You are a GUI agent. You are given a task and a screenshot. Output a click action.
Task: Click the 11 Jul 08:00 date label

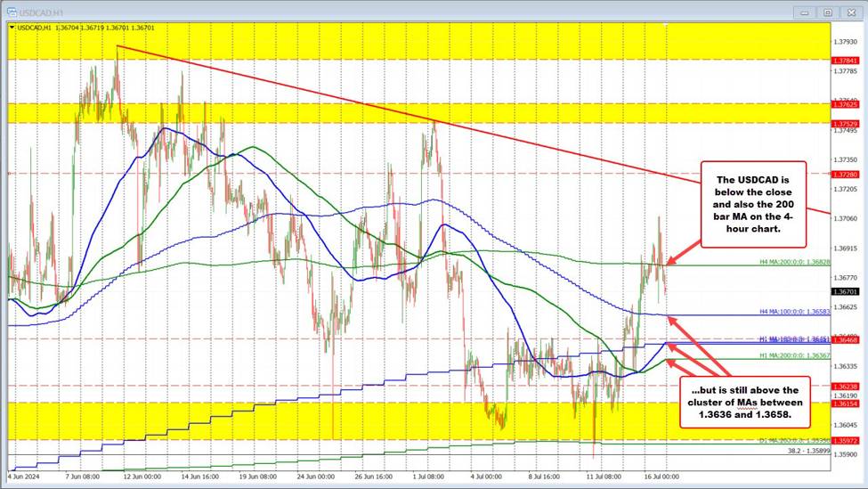pyautogui.click(x=604, y=477)
